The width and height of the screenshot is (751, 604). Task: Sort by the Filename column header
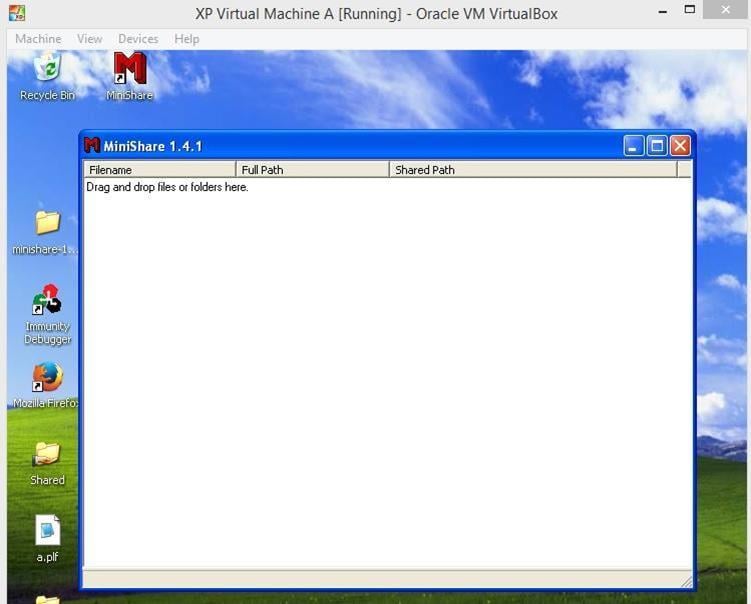click(x=160, y=170)
